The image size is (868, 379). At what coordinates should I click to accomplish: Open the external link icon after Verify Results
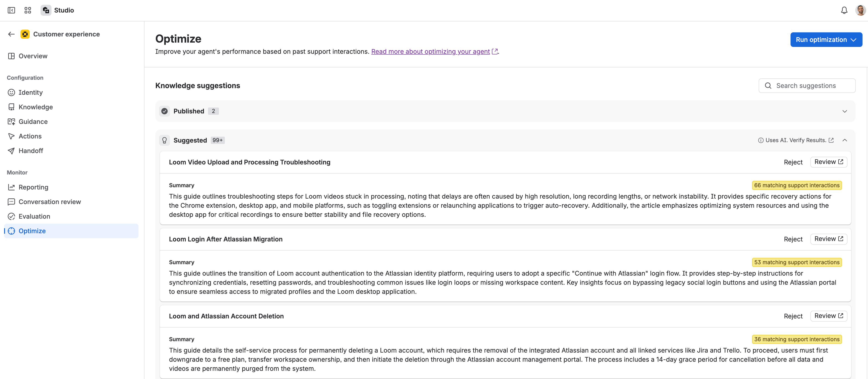(831, 140)
